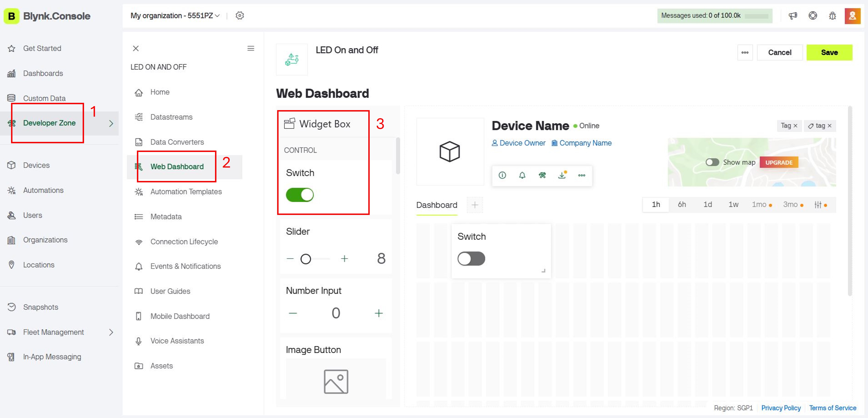Open Datastreams in template menu
This screenshot has width=868, height=418.
pyautogui.click(x=184, y=117)
